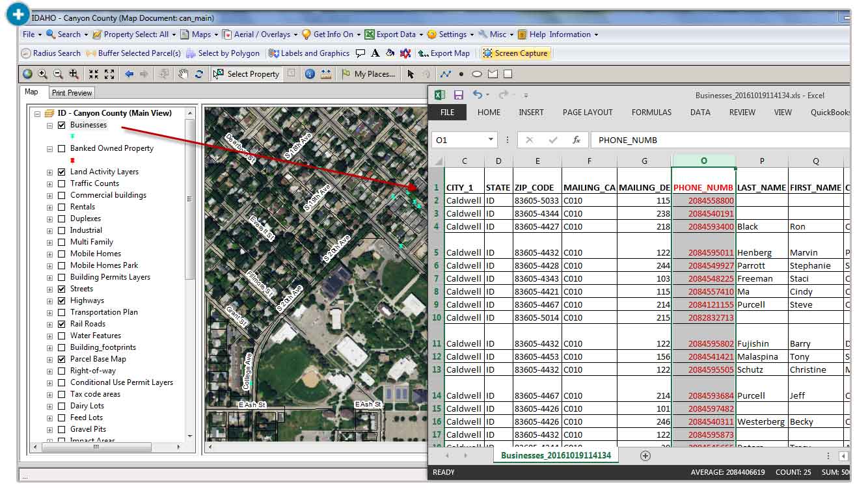Click the callout speech bubble icon
868x491 pixels.
(361, 53)
